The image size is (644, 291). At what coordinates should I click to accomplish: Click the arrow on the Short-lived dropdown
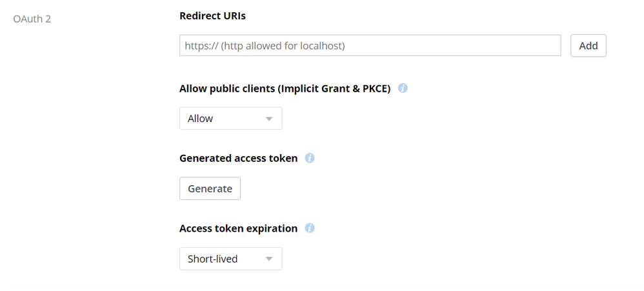coord(269,259)
